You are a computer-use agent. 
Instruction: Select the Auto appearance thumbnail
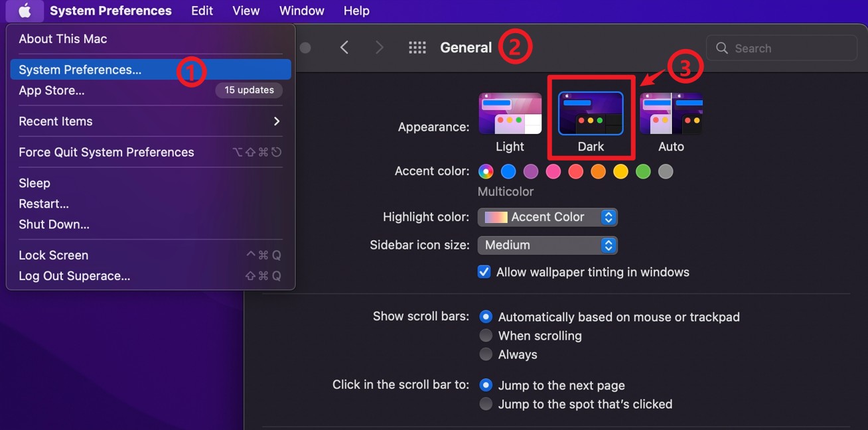(x=672, y=113)
